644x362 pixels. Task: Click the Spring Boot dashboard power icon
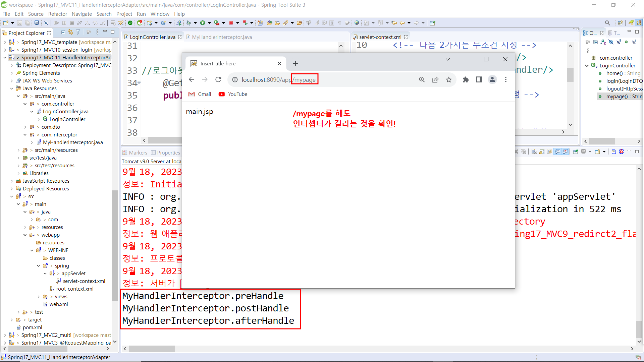coord(130,23)
